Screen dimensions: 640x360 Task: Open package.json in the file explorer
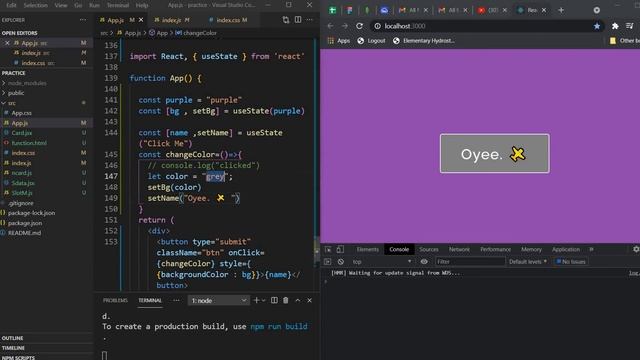click(x=24, y=223)
